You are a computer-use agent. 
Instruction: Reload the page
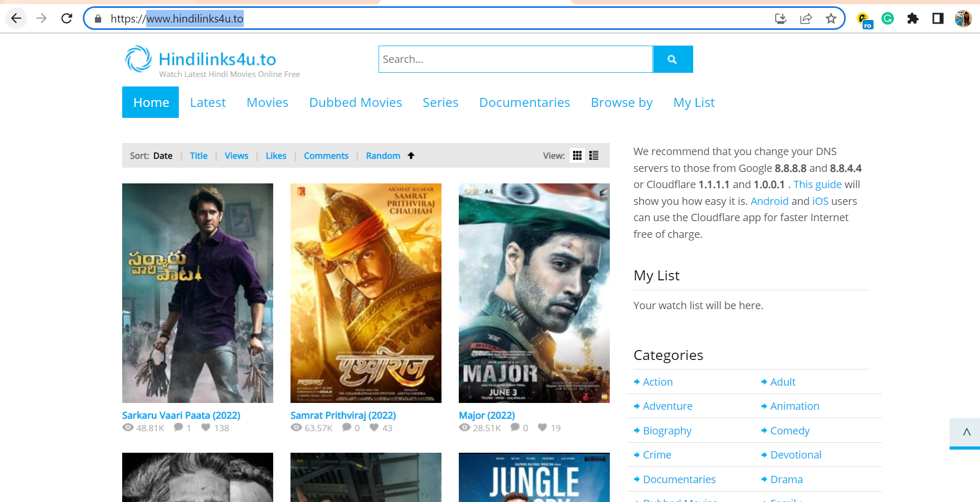point(67,19)
